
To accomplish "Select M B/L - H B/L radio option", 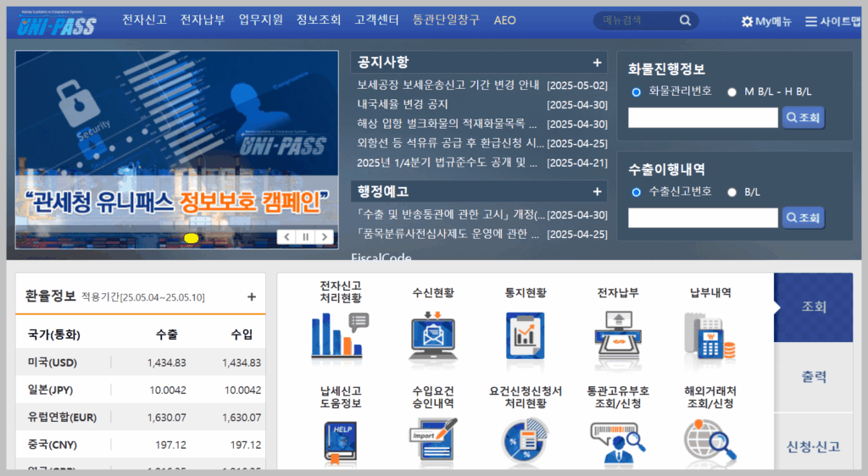I will click(732, 91).
